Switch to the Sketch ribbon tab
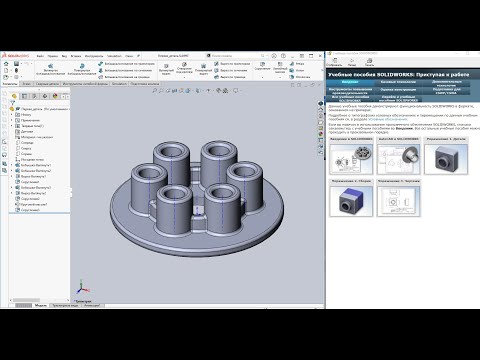The height and width of the screenshot is (360, 480). point(26,84)
